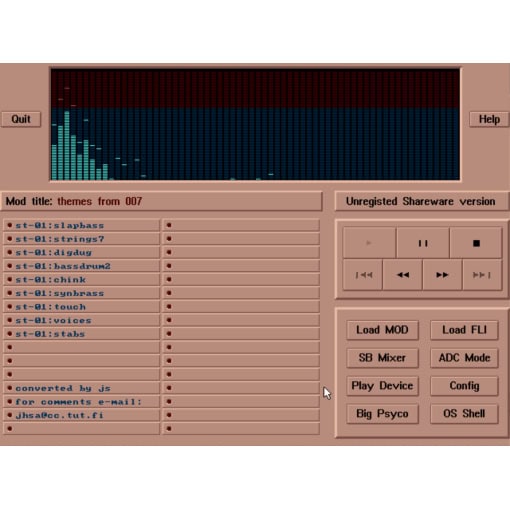The image size is (510, 510).
Task: Select sample st-01:voices
Action: pos(82,320)
